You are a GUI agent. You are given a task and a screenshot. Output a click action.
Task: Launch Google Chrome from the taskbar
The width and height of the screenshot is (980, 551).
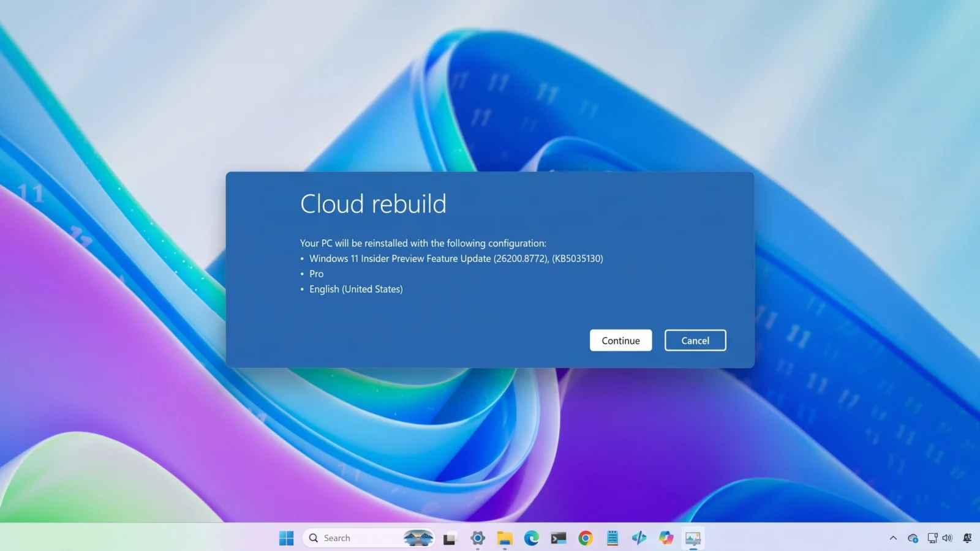586,538
